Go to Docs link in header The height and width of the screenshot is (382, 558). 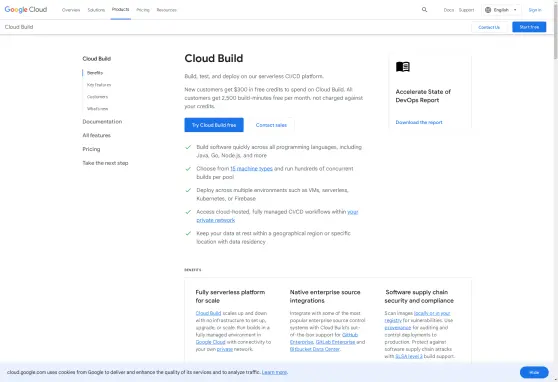(x=449, y=10)
